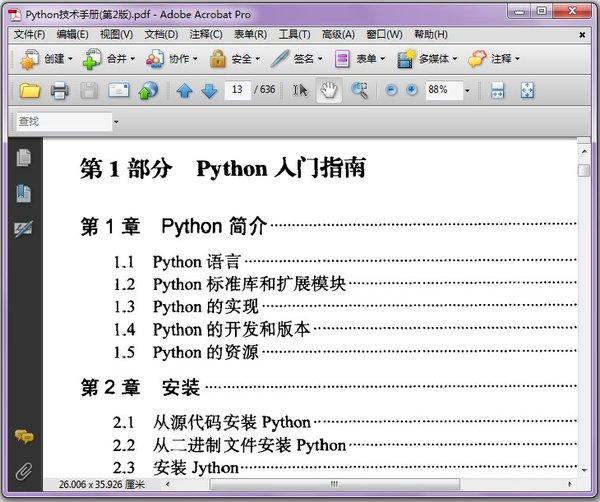Click the Collaborate icon
This screenshot has height=502, width=600.
tap(155, 59)
